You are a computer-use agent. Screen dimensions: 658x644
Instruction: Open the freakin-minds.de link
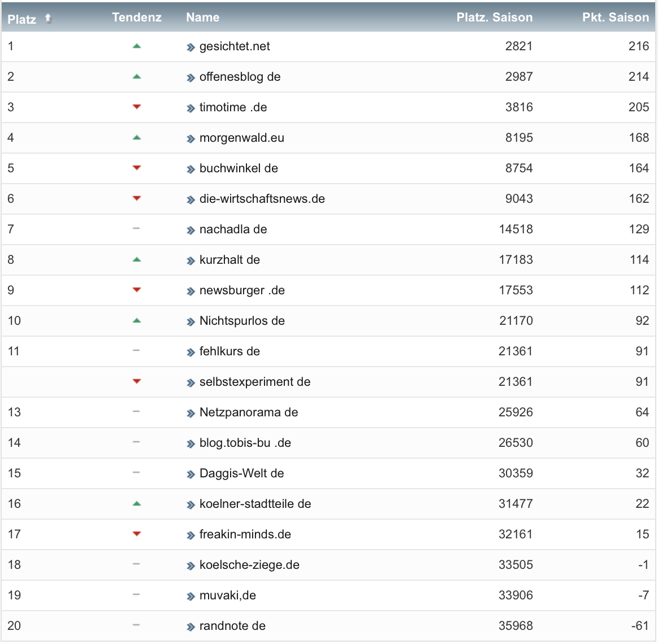pyautogui.click(x=245, y=534)
